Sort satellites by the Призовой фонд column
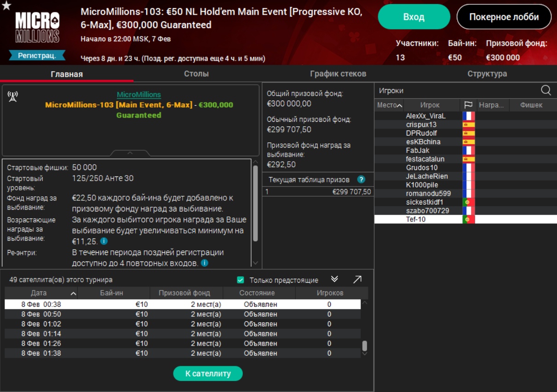Viewport: 557px width, 392px height. point(186,293)
